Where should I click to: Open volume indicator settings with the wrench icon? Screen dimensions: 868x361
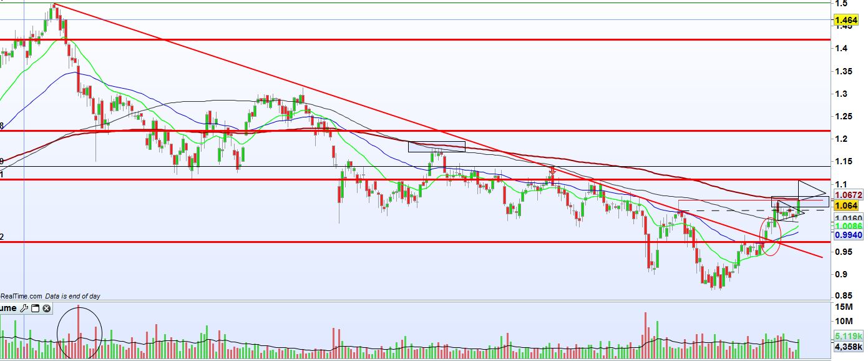pyautogui.click(x=24, y=308)
